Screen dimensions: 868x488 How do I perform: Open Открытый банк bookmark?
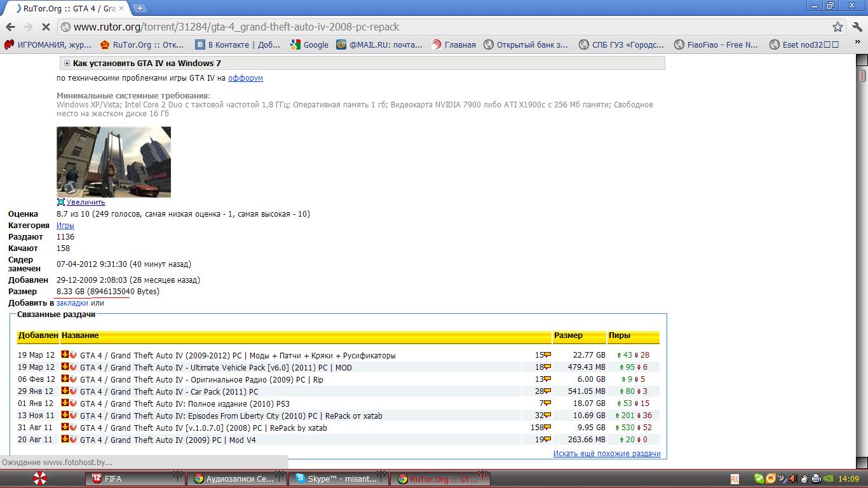(x=526, y=44)
